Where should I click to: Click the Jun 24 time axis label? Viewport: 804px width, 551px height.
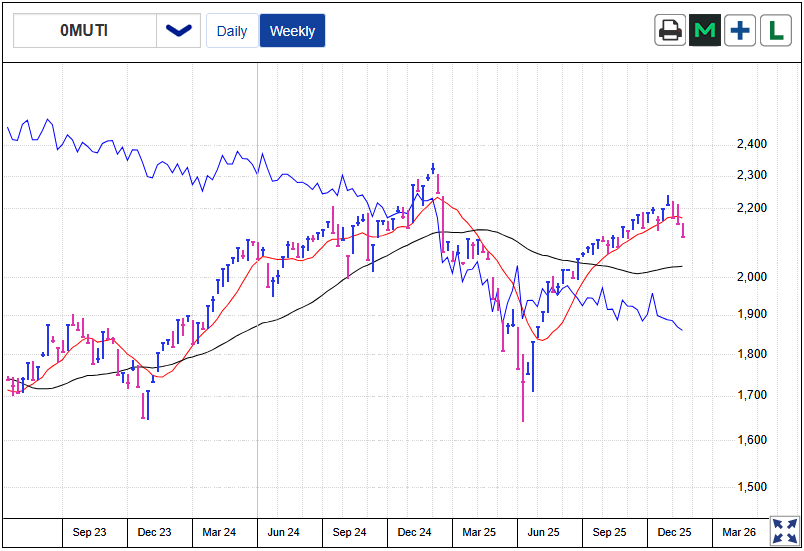click(x=284, y=532)
